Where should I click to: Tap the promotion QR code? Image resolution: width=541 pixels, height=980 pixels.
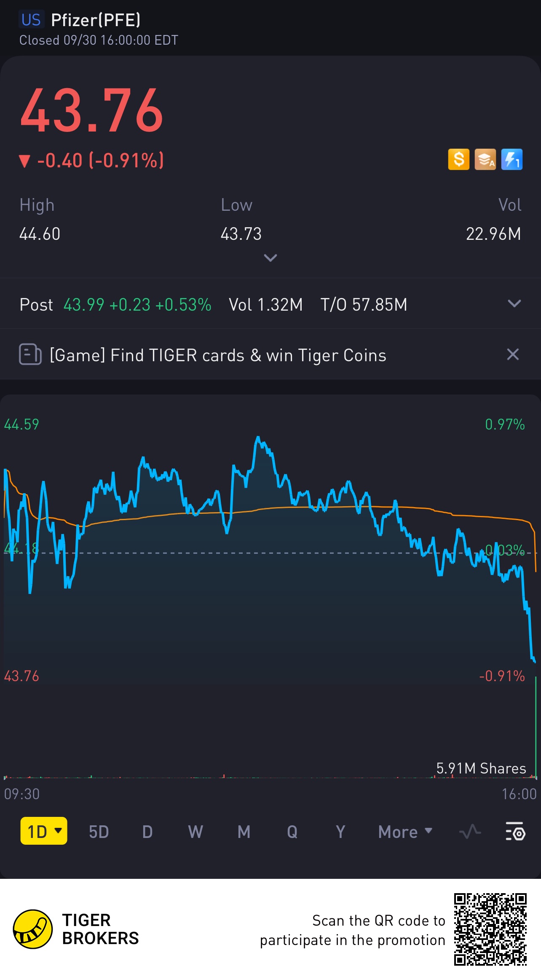[490, 929]
